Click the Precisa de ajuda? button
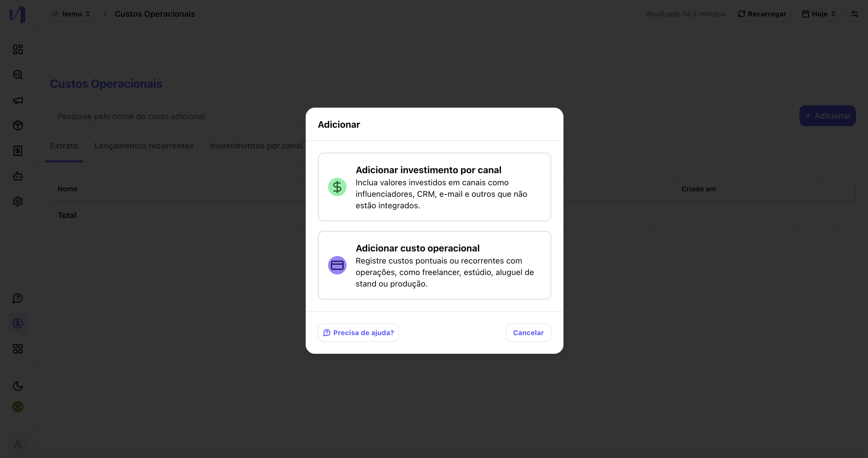868x458 pixels. (359, 333)
